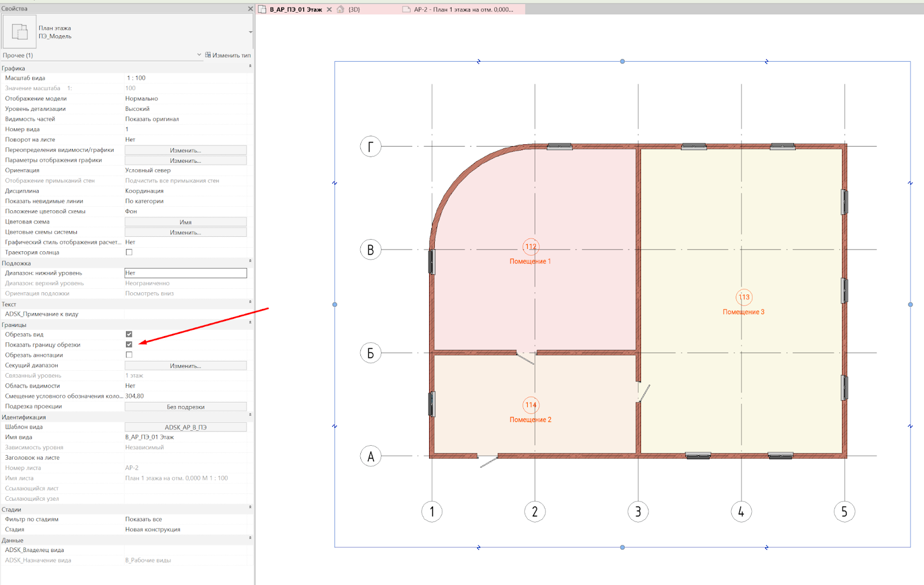Click the sheet icon of the АР-2 tab

point(406,10)
